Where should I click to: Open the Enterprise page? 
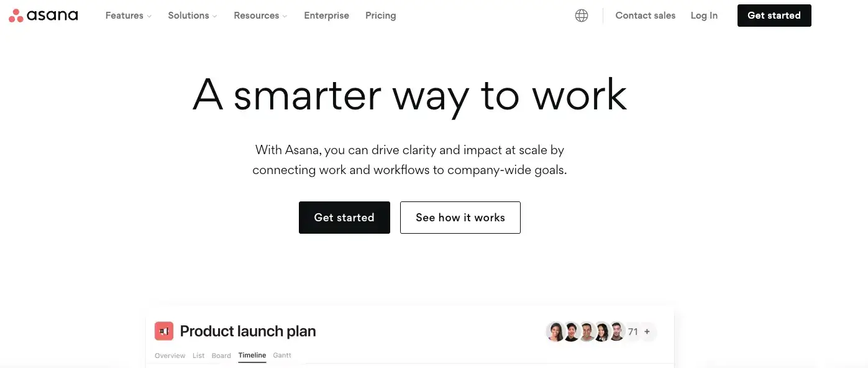pos(326,15)
